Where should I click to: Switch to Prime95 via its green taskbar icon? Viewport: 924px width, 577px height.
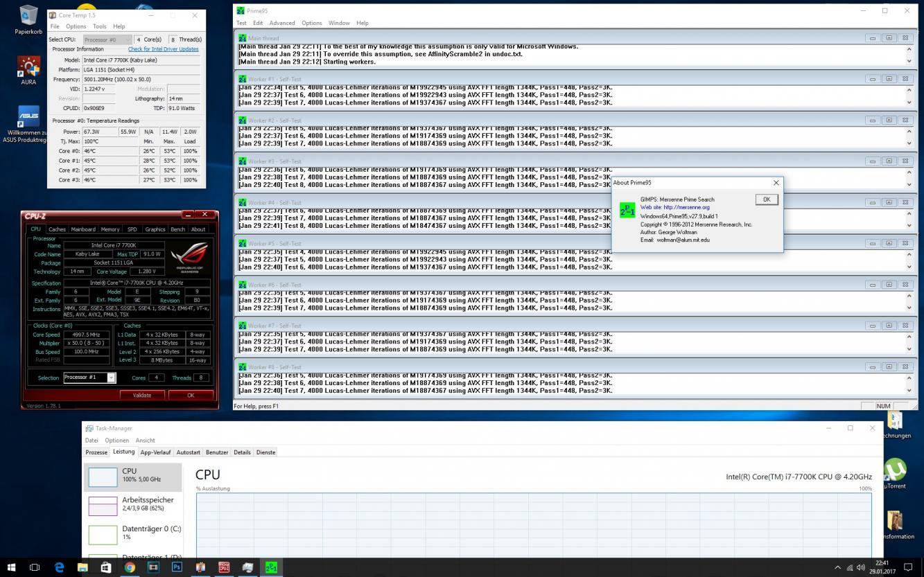pyautogui.click(x=271, y=567)
